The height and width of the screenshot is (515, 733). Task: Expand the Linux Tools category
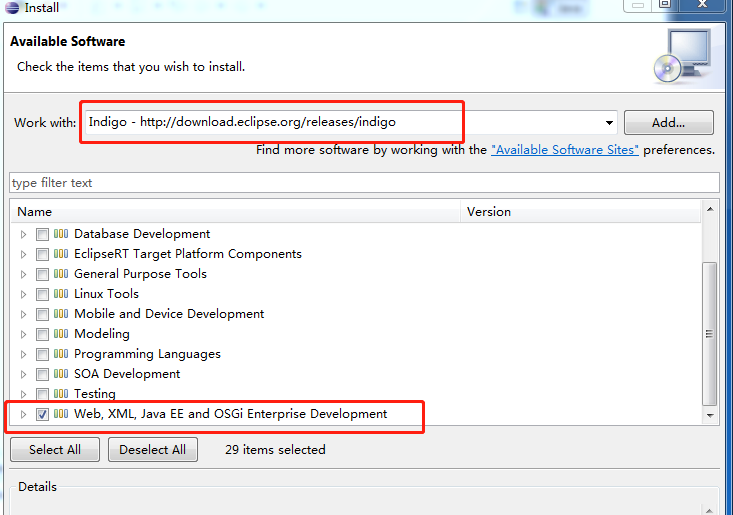point(23,294)
